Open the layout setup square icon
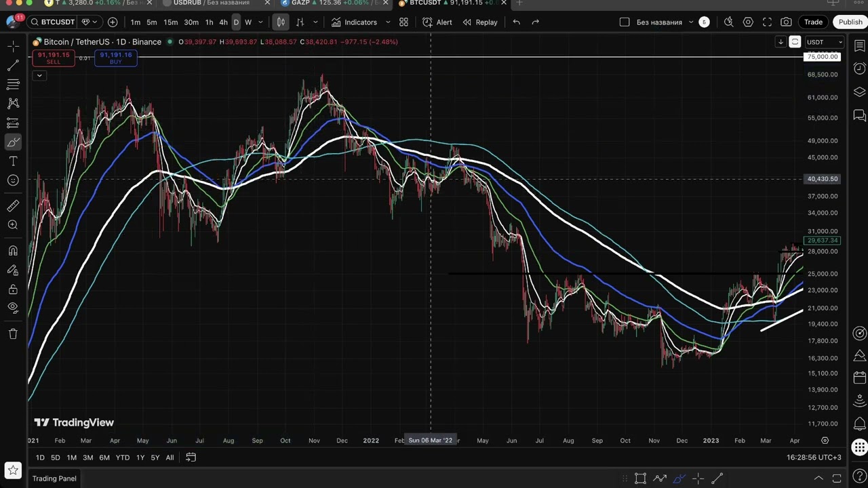Viewport: 868px width, 488px height. click(x=625, y=22)
